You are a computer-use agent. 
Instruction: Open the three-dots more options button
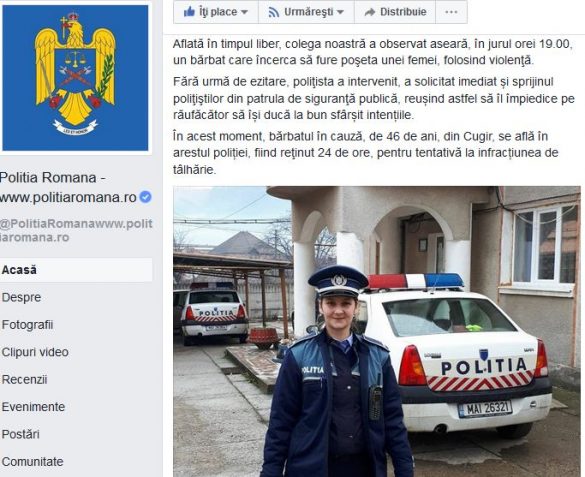point(451,12)
